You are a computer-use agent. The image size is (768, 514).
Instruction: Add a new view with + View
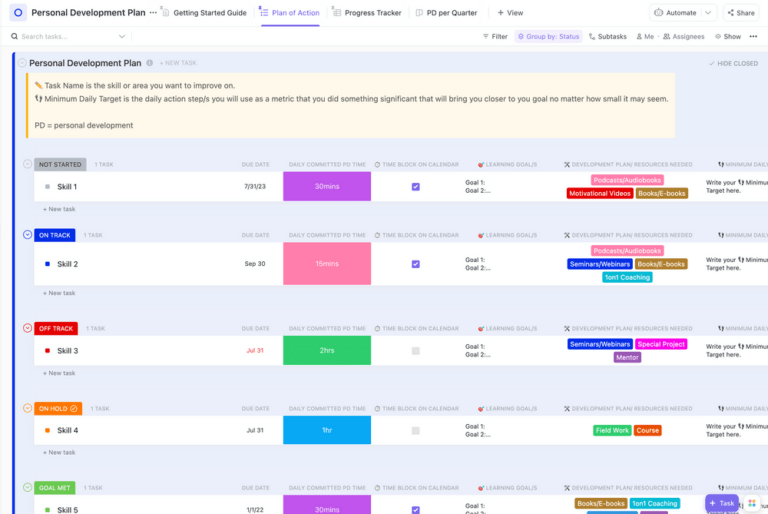(x=510, y=13)
